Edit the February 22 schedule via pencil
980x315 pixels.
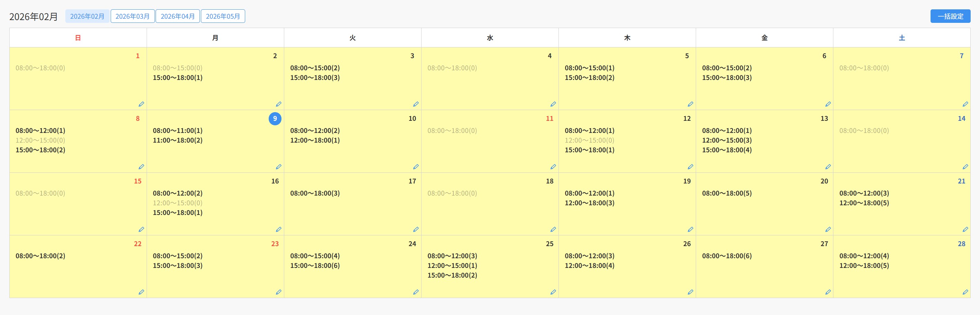click(141, 292)
